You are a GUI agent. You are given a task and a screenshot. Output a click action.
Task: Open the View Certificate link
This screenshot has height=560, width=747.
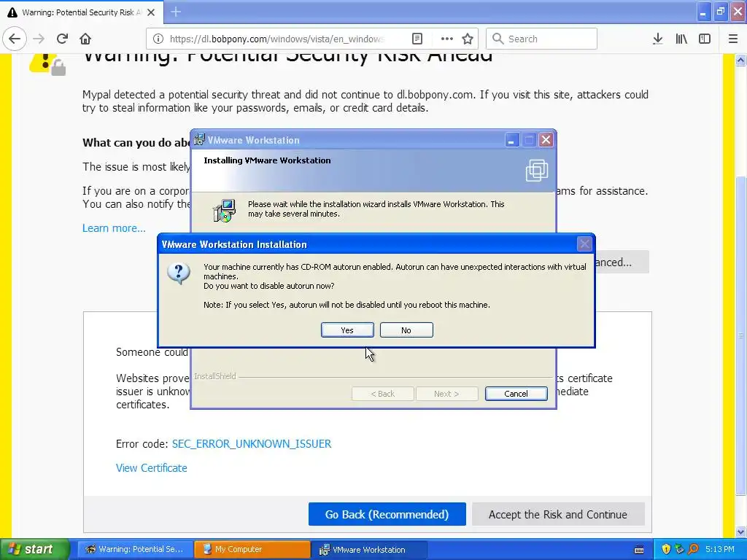152,468
